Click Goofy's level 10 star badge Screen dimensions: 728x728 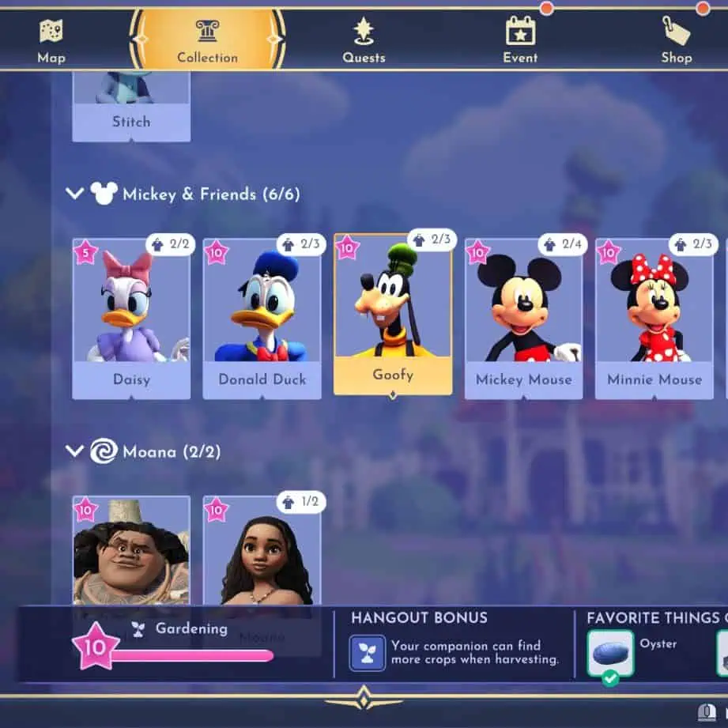(347, 248)
